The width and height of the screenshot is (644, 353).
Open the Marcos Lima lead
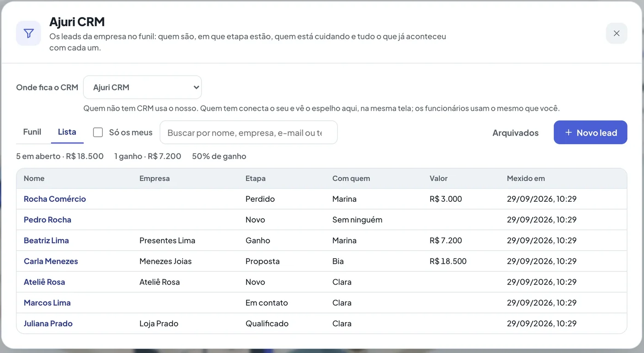47,302
